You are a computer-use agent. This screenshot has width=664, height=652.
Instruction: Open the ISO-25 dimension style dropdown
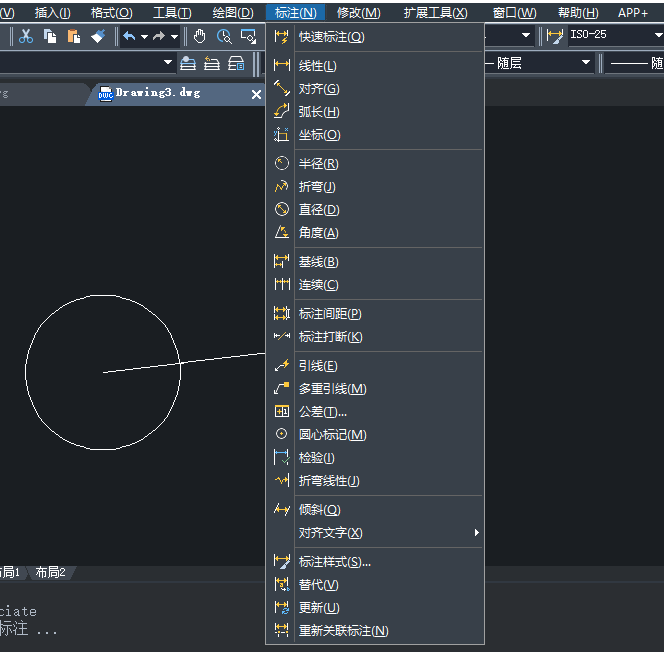coord(655,36)
